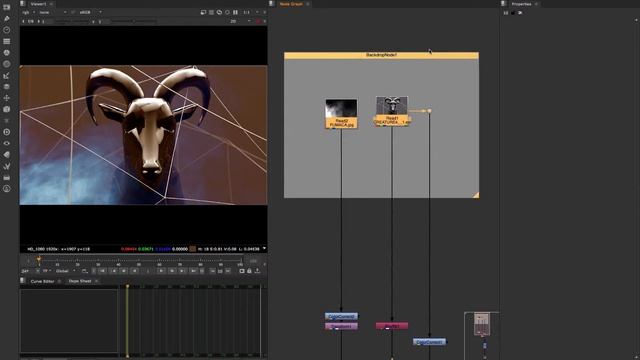The width and height of the screenshot is (640, 360).
Task: Open the rgb channel set dropdown
Action: [x=28, y=13]
